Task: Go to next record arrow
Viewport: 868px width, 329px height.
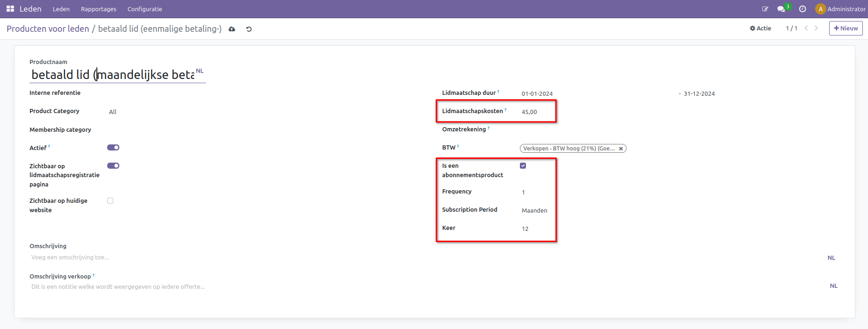Action: [816, 28]
